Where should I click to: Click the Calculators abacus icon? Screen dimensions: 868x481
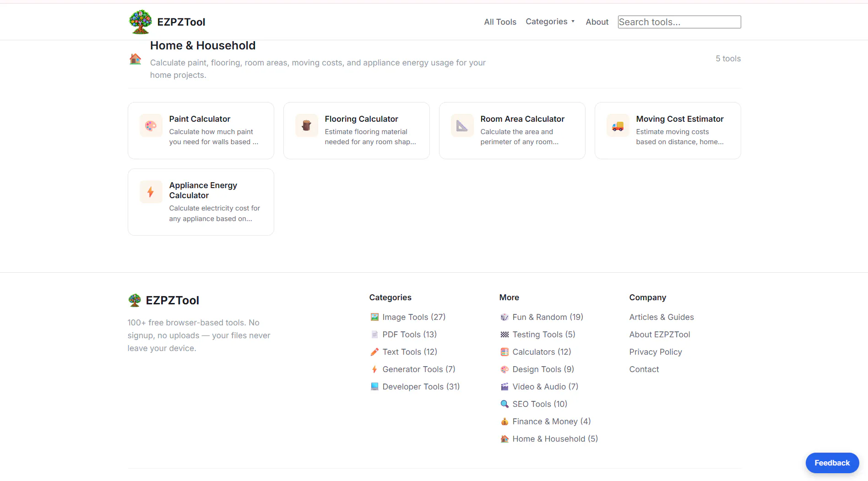coord(505,352)
